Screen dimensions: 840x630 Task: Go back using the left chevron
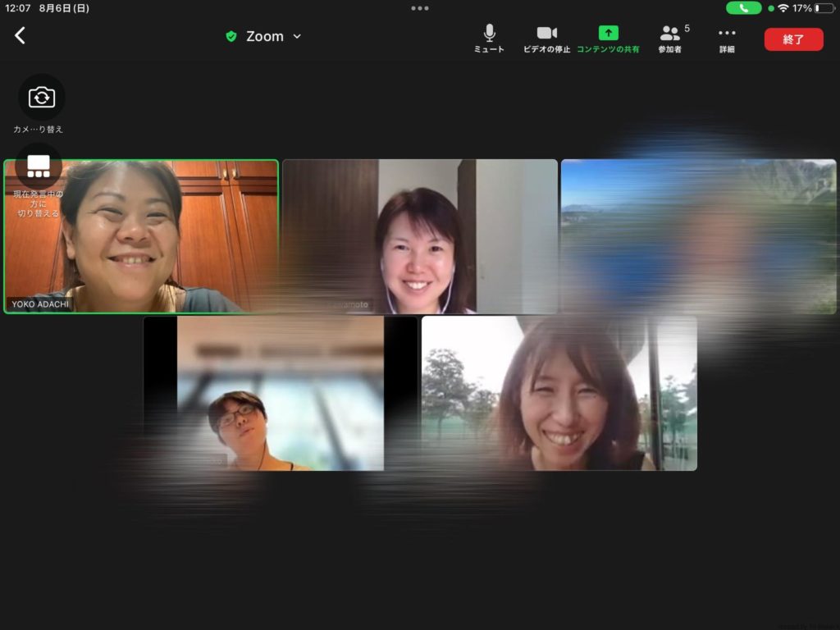point(21,36)
